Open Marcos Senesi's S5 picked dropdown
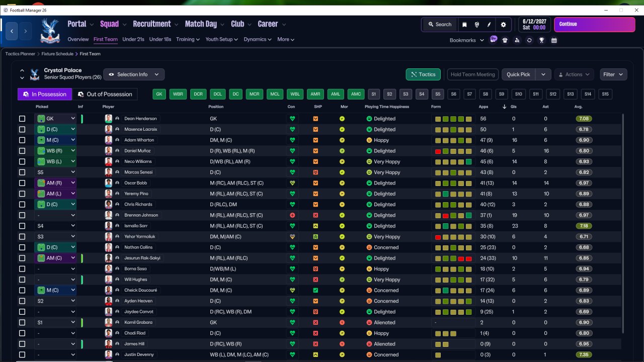The height and width of the screenshot is (362, 644). pos(55,172)
